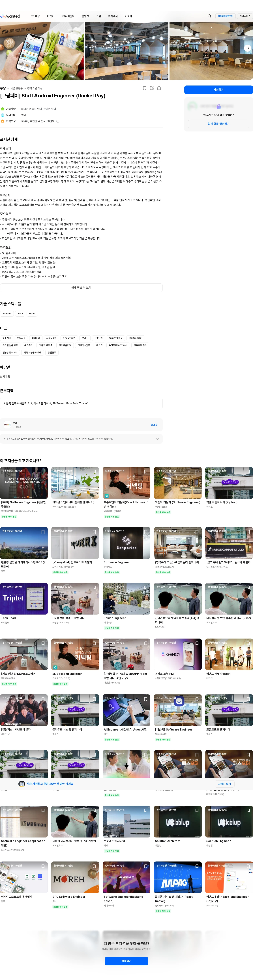Bookmark the 서비스 로봇 PM GENCY card
Screen dimensions: 253x980
(197, 643)
